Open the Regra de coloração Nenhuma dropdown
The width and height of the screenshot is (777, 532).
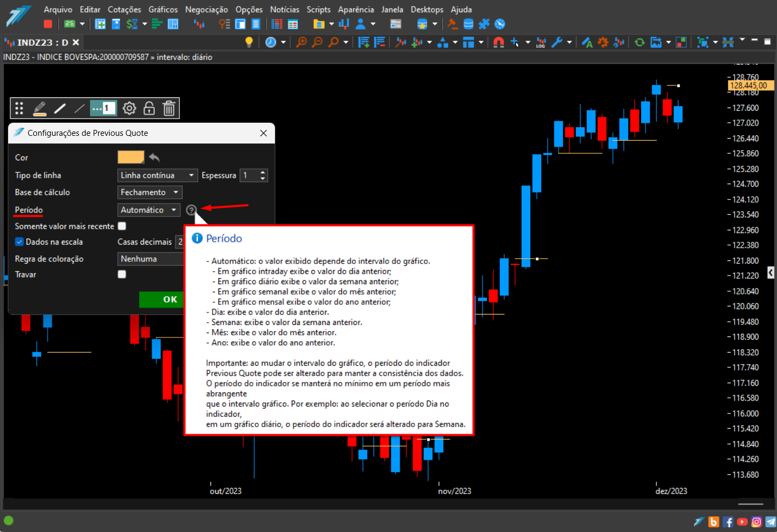pos(151,259)
